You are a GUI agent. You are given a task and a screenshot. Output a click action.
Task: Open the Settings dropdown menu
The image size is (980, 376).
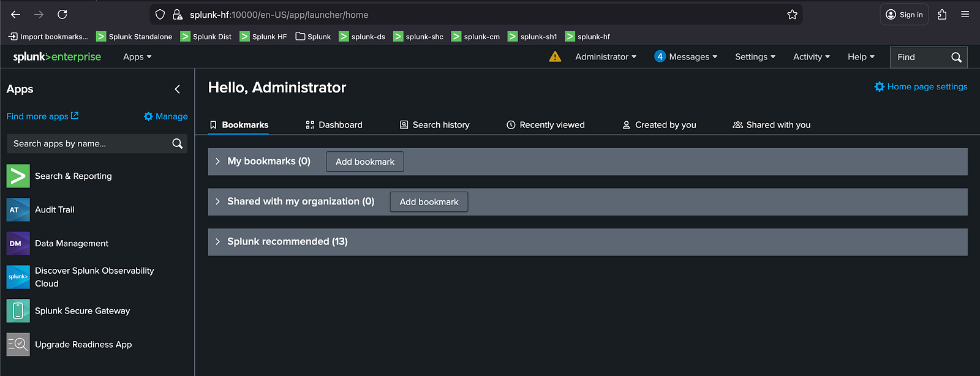pyautogui.click(x=755, y=57)
